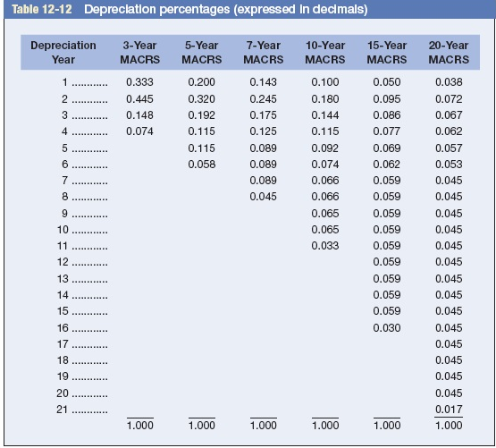Click the 15-Year value 0.069
This screenshot has width=496, height=448.
[x=387, y=148]
